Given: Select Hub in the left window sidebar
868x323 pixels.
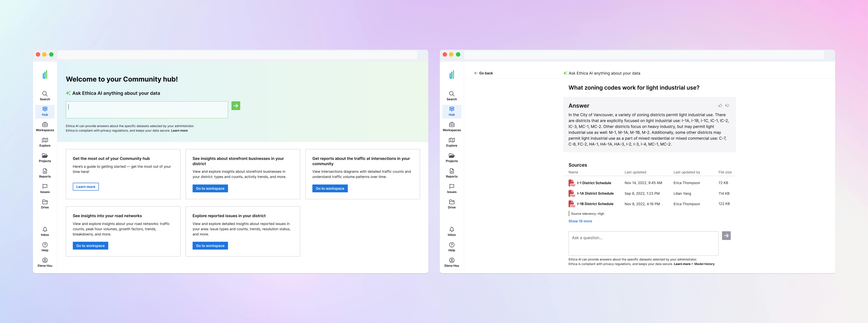Looking at the screenshot, I should (x=45, y=111).
